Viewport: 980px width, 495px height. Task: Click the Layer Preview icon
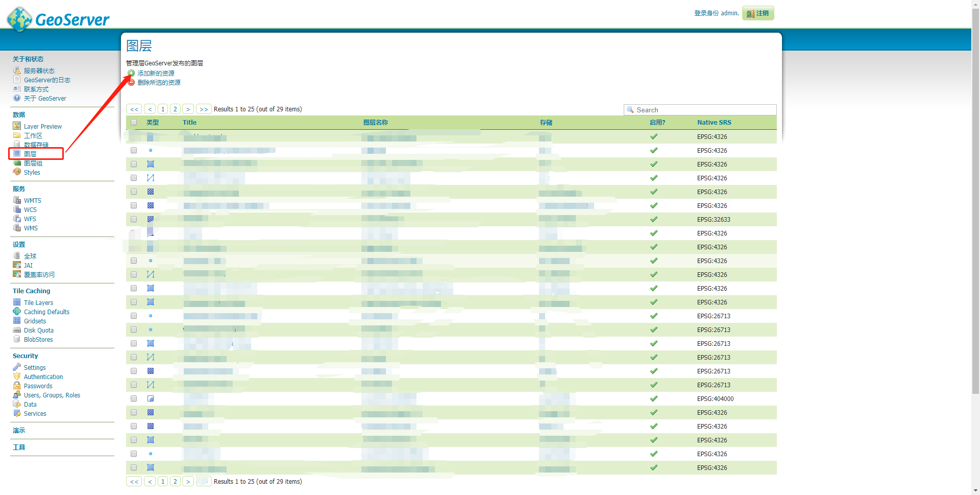[x=17, y=126]
